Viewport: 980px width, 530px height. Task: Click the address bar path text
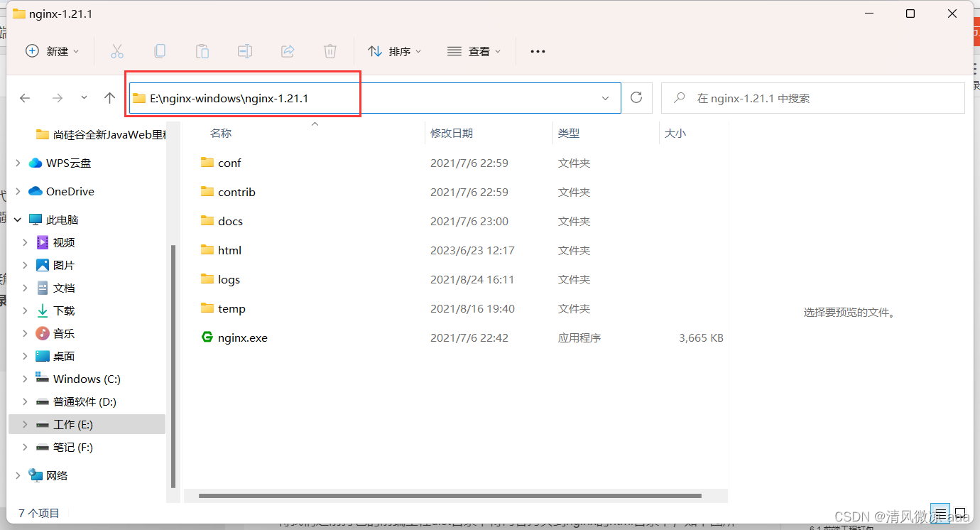(229, 98)
